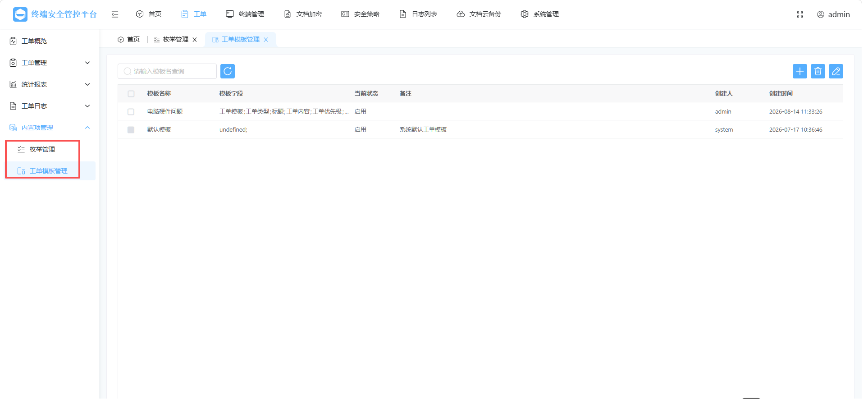Expand 工单日志 sidebar menu
The height and width of the screenshot is (399, 868).
(50, 106)
